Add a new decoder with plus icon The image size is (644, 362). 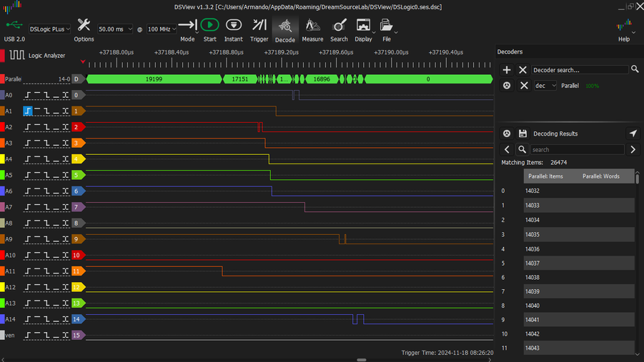coord(507,70)
